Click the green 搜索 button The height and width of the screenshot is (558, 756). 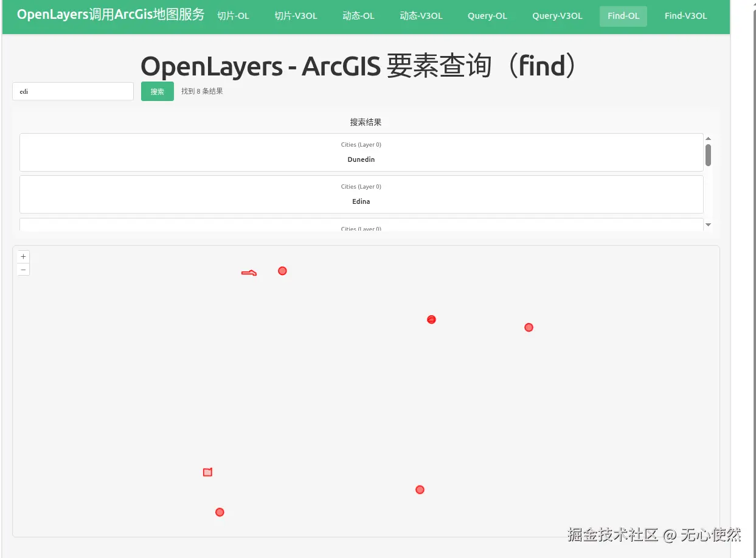[158, 91]
